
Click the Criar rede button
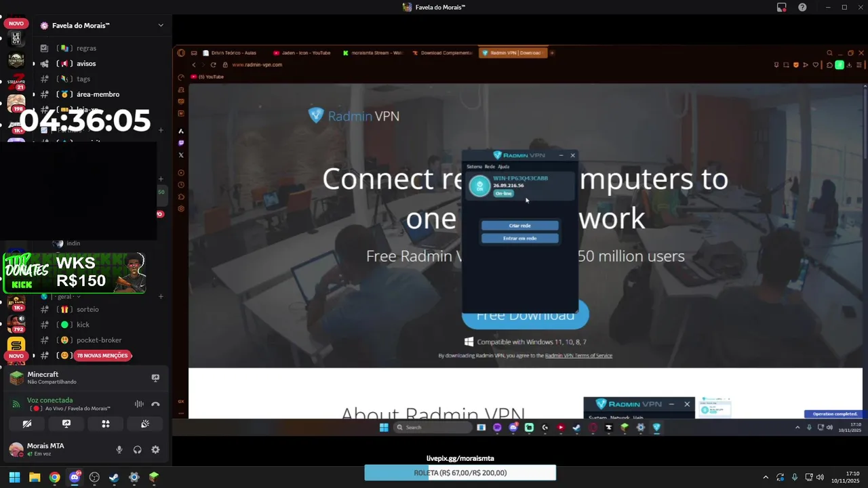520,226
